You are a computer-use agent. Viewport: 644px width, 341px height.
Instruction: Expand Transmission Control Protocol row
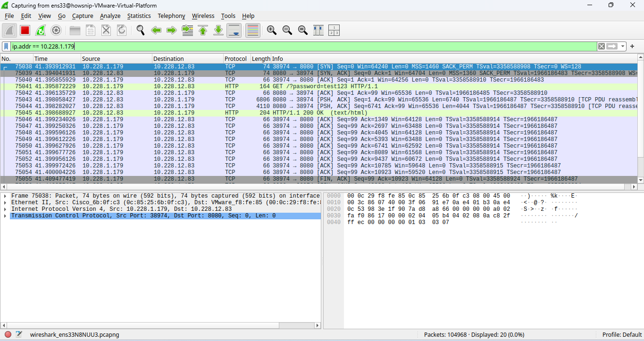point(5,216)
